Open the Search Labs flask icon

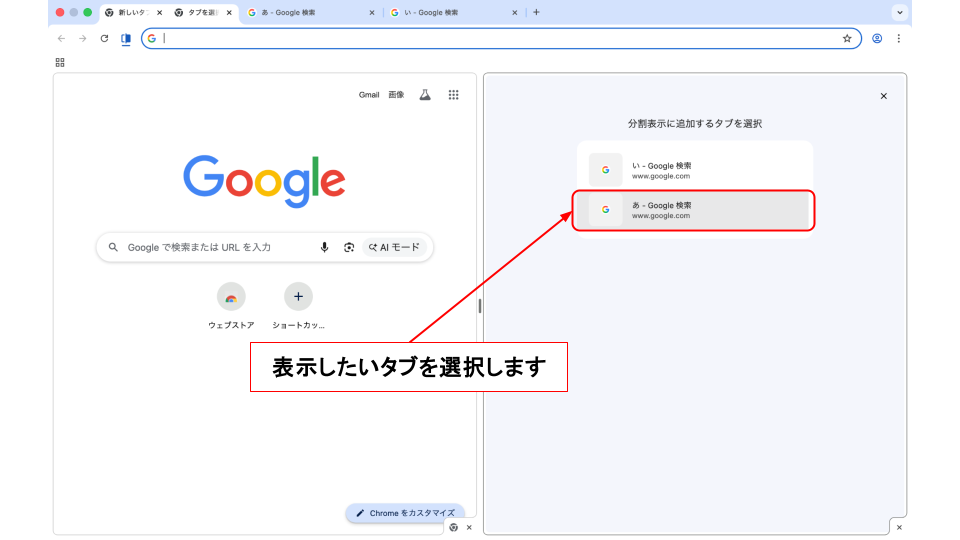[425, 95]
